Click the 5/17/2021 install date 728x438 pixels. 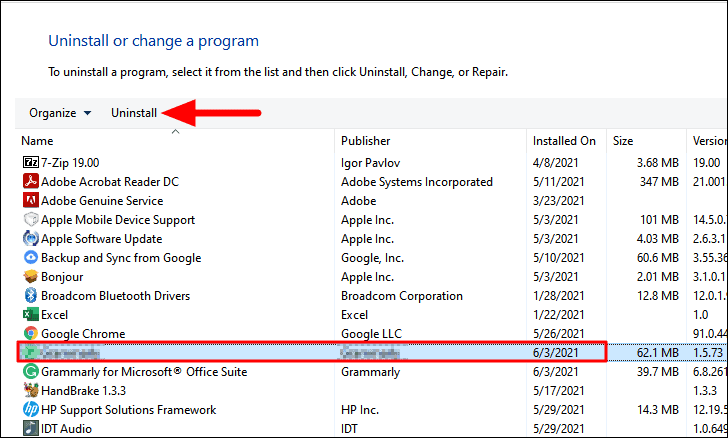(559, 391)
